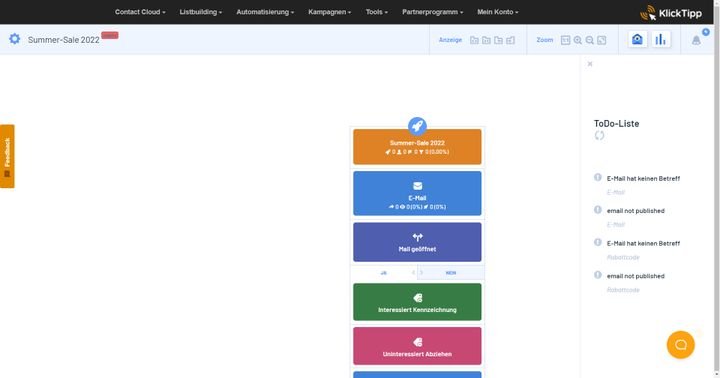Click info icon beside first email not published

[597, 210]
